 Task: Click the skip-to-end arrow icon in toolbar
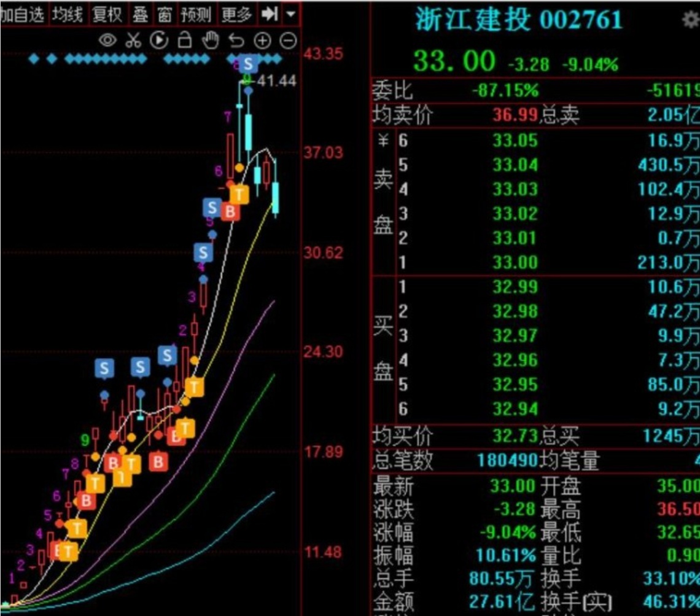(x=270, y=14)
